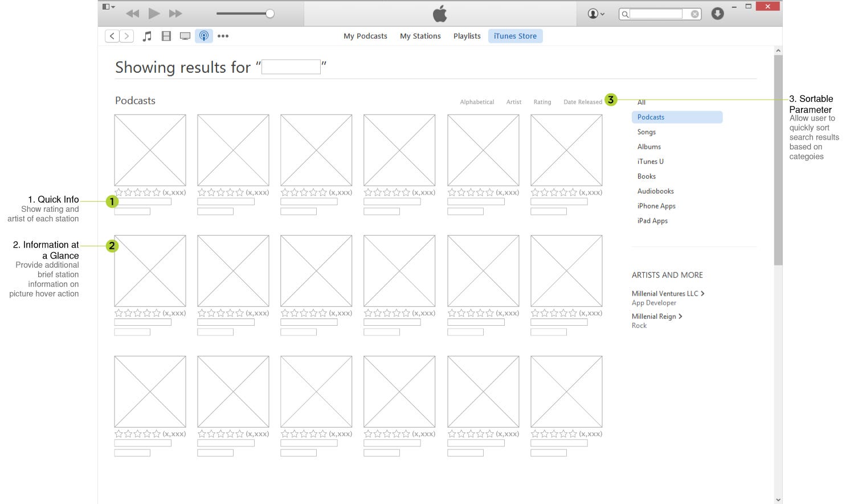Image resolution: width=850 pixels, height=504 pixels.
Task: Minimize the iTunes window
Action: pos(734,7)
